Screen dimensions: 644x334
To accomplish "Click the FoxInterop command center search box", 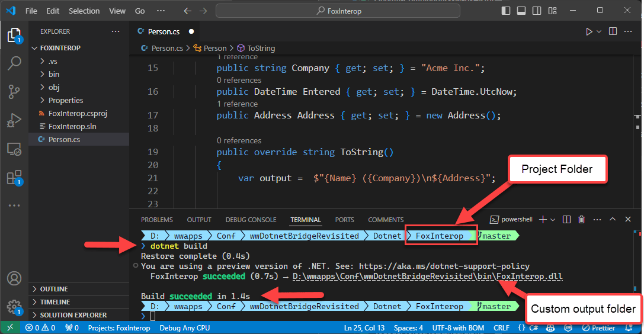I will tap(338, 11).
